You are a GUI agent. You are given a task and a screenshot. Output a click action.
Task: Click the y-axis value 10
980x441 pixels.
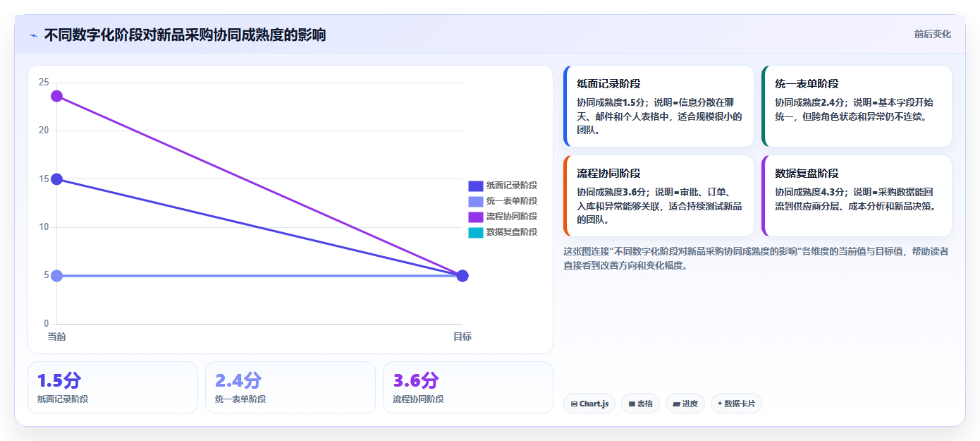(44, 227)
